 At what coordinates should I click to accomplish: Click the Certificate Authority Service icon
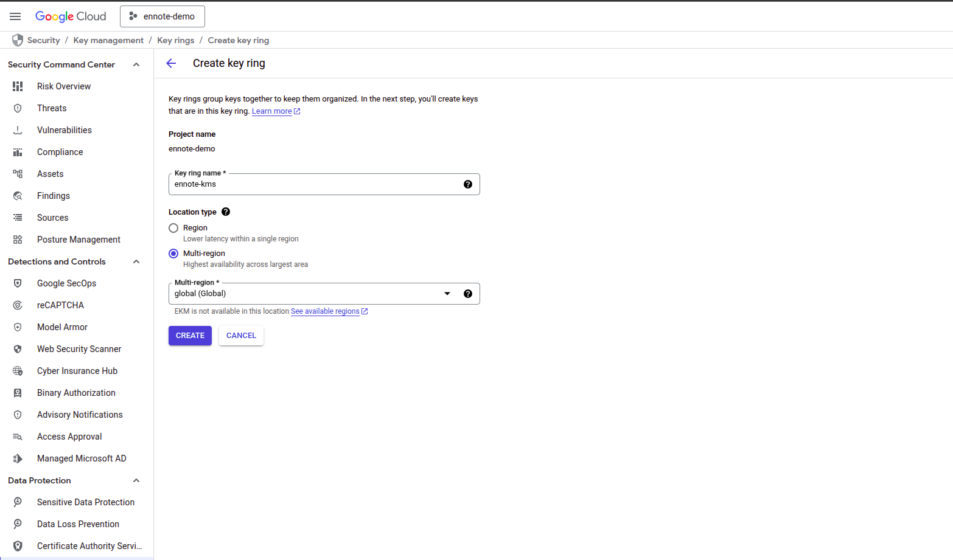click(18, 546)
